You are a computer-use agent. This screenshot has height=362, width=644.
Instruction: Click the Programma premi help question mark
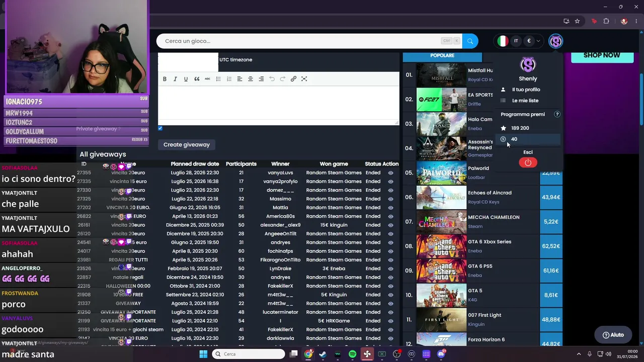[x=557, y=115]
